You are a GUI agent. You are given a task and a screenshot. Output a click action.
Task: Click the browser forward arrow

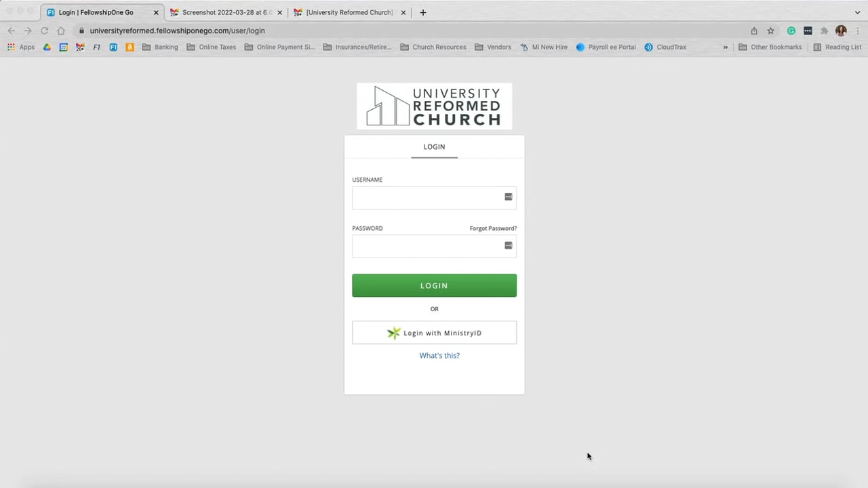click(x=28, y=30)
